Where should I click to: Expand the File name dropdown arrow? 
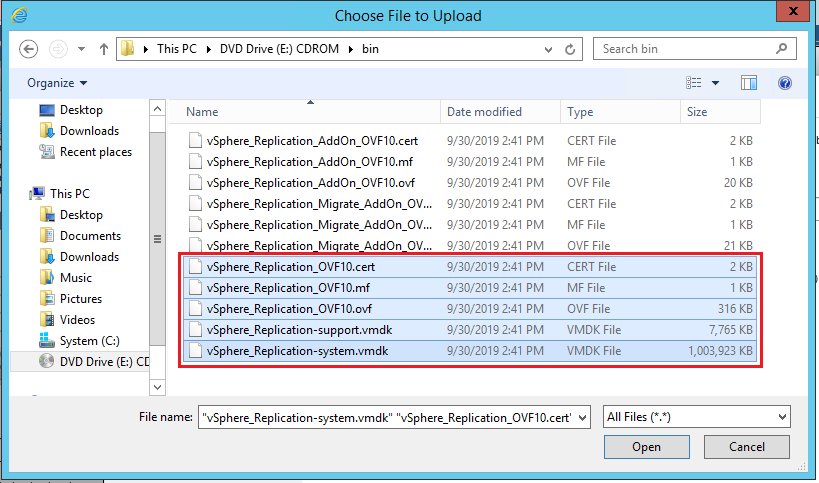(x=583, y=418)
